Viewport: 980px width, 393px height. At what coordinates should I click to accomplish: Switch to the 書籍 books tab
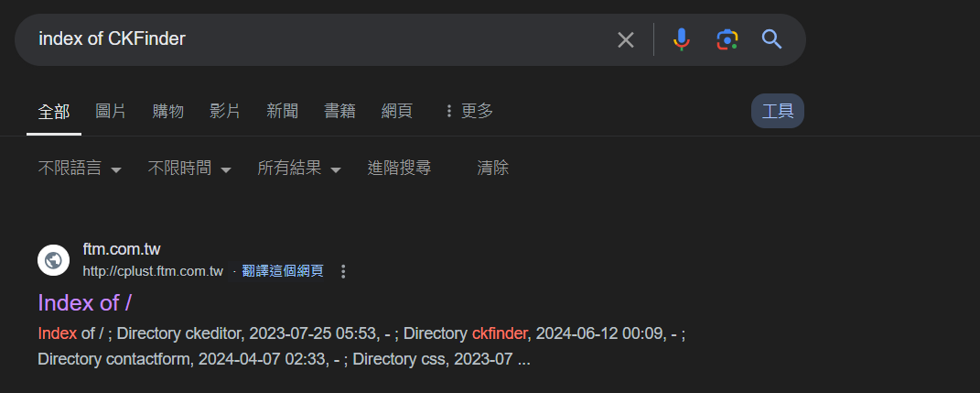point(340,112)
